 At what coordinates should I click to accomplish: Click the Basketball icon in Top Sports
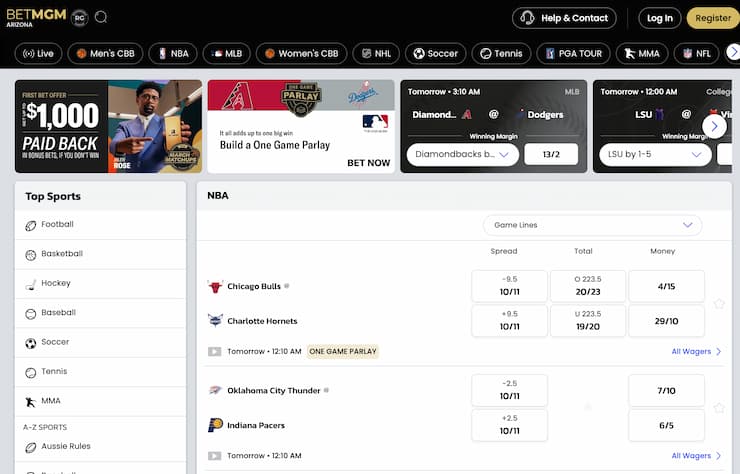[31, 255]
